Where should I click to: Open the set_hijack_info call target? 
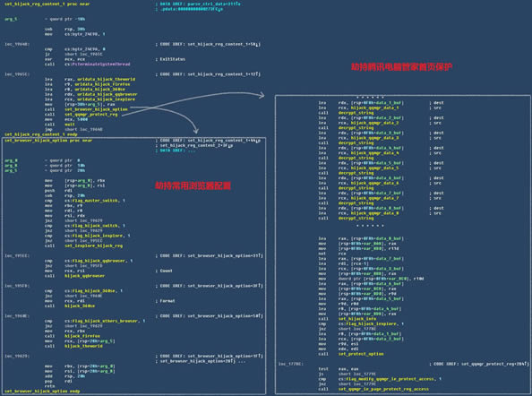[357, 319]
